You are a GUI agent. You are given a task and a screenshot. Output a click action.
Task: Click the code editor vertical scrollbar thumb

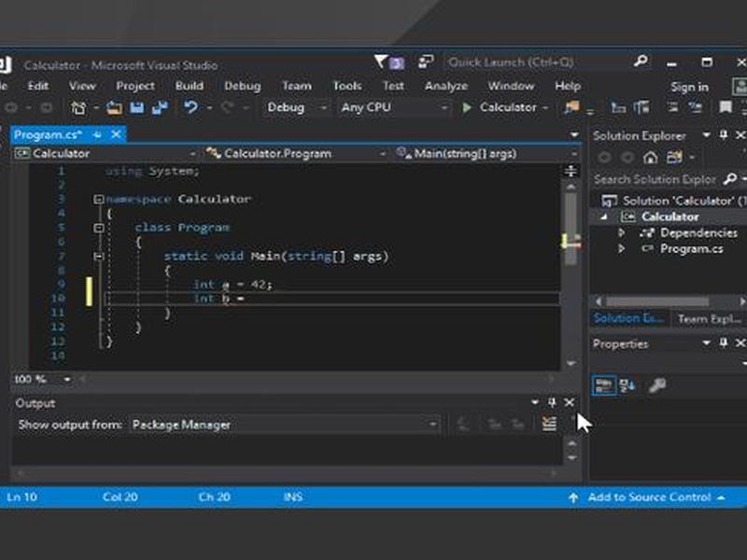571,229
